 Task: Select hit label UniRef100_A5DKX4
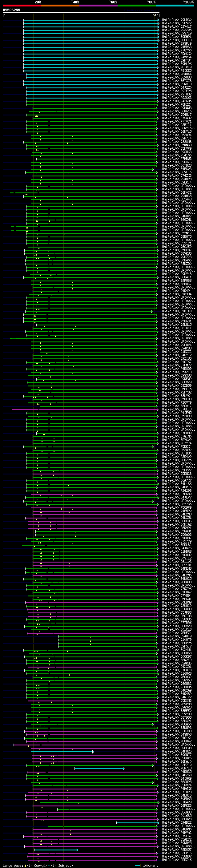pyautogui.click(x=177, y=447)
